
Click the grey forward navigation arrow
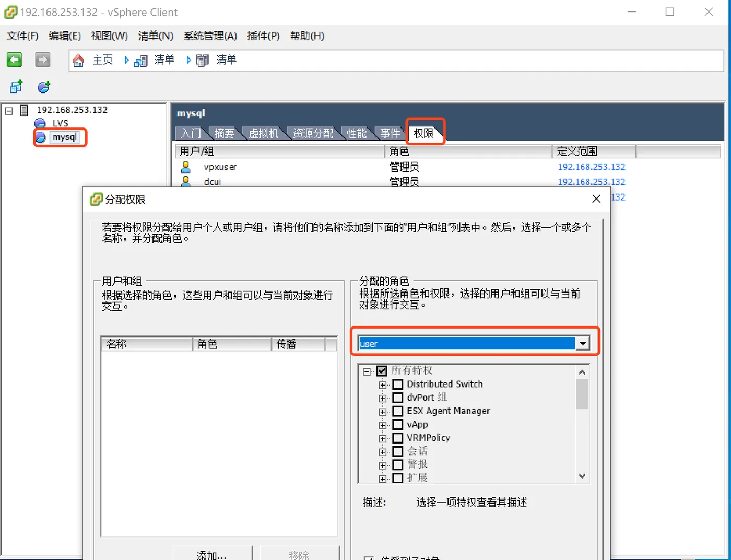tap(43, 60)
